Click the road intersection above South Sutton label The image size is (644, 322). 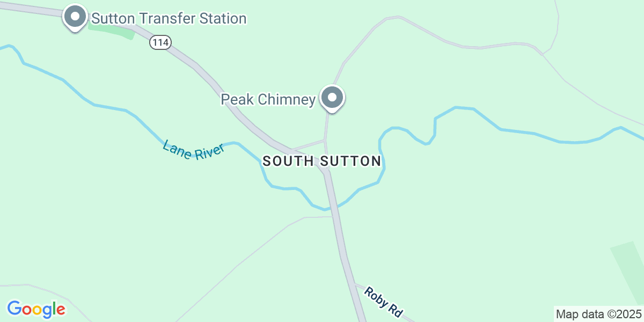coord(325,141)
